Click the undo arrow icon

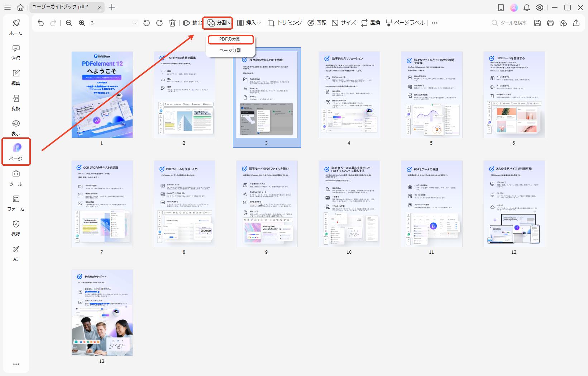40,23
